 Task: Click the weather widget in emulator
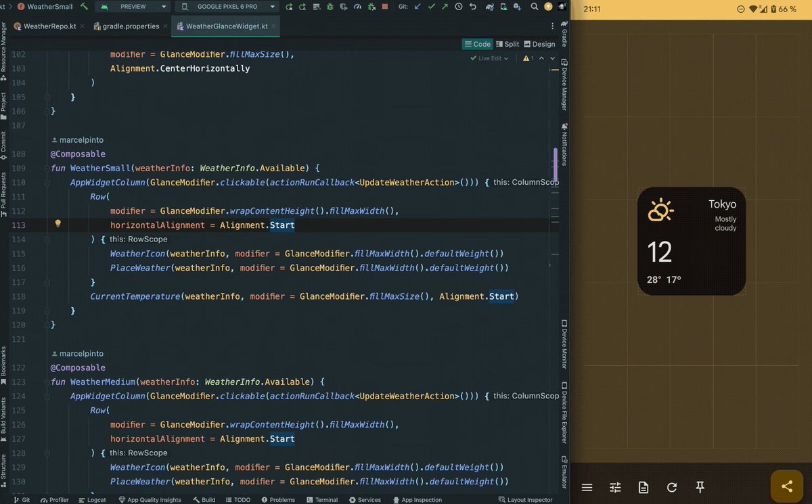pyautogui.click(x=692, y=241)
